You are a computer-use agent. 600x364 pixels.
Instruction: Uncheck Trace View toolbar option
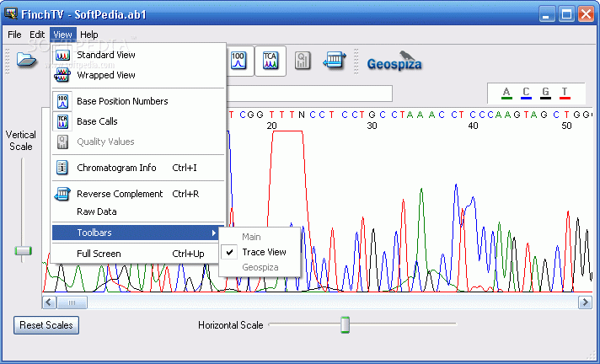pyautogui.click(x=260, y=252)
